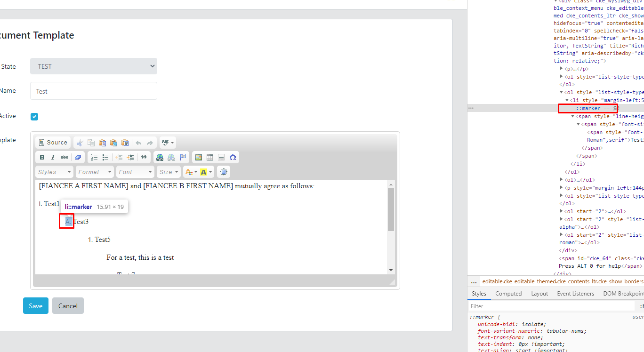The height and width of the screenshot is (352, 644).
Task: Click the Insert Table icon
Action: coord(210,157)
